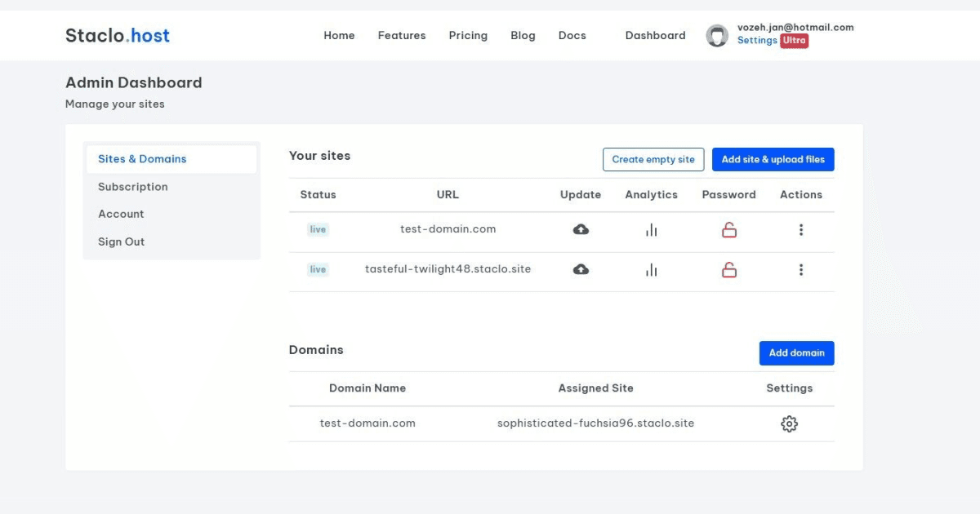Click sophisticated-fuchsia96.staclo.site assigned site
The image size is (980, 514).
(x=596, y=423)
